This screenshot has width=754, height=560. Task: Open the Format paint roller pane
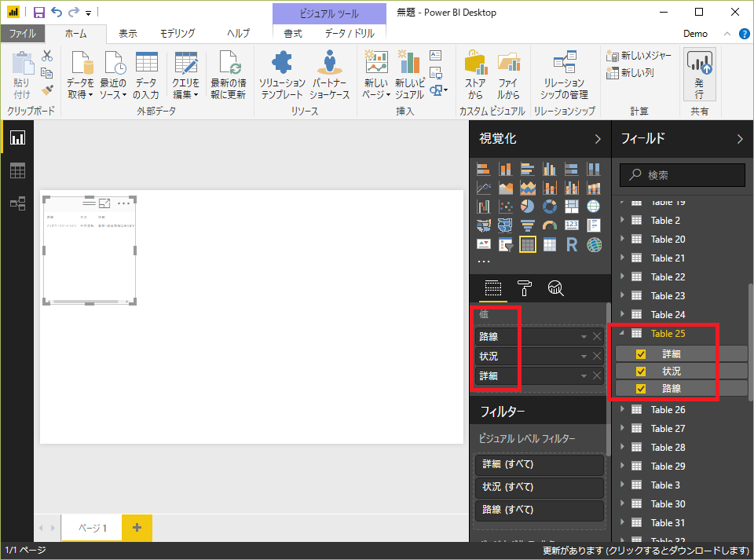tap(524, 288)
